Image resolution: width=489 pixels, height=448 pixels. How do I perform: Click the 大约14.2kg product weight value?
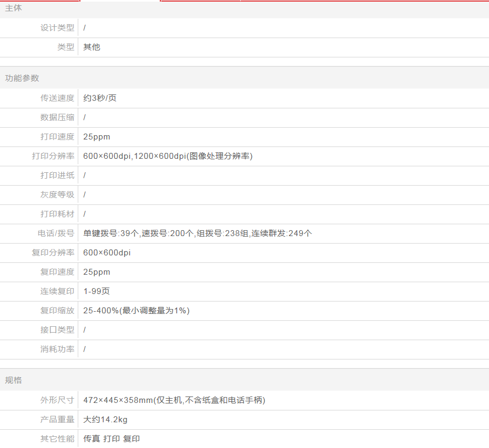click(105, 420)
